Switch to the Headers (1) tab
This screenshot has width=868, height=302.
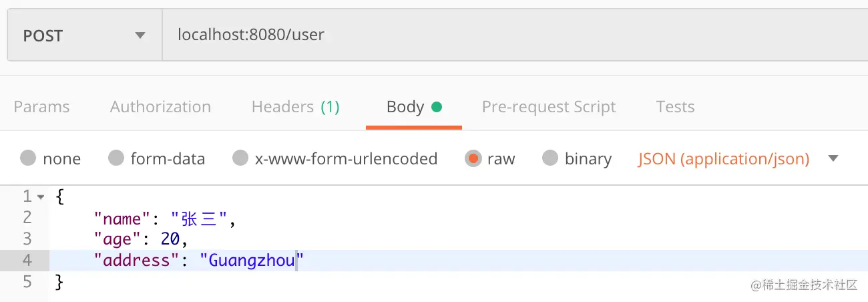point(295,107)
